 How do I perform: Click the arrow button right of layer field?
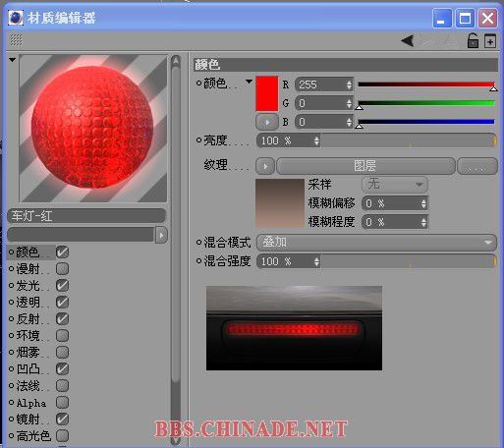click(x=161, y=235)
